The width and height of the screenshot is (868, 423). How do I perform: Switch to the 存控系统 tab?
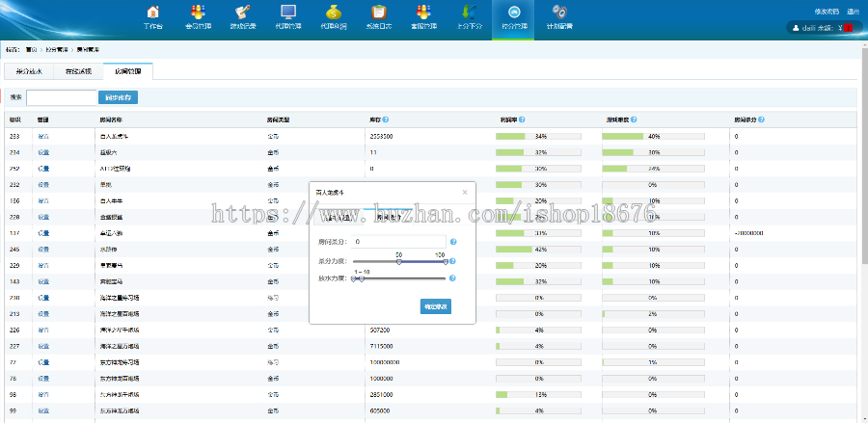[x=78, y=71]
